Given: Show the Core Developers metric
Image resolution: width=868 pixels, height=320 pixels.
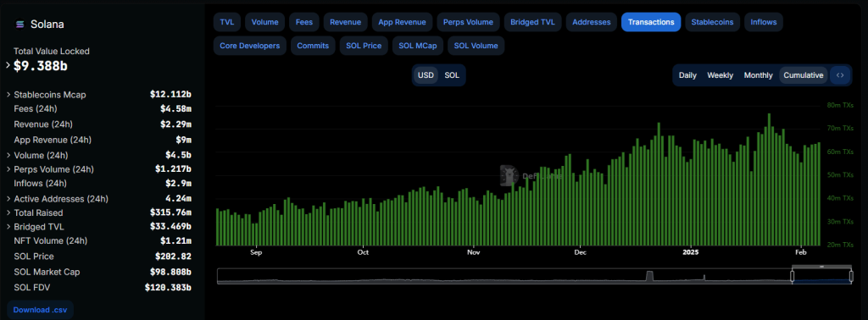Looking at the screenshot, I should [x=250, y=46].
